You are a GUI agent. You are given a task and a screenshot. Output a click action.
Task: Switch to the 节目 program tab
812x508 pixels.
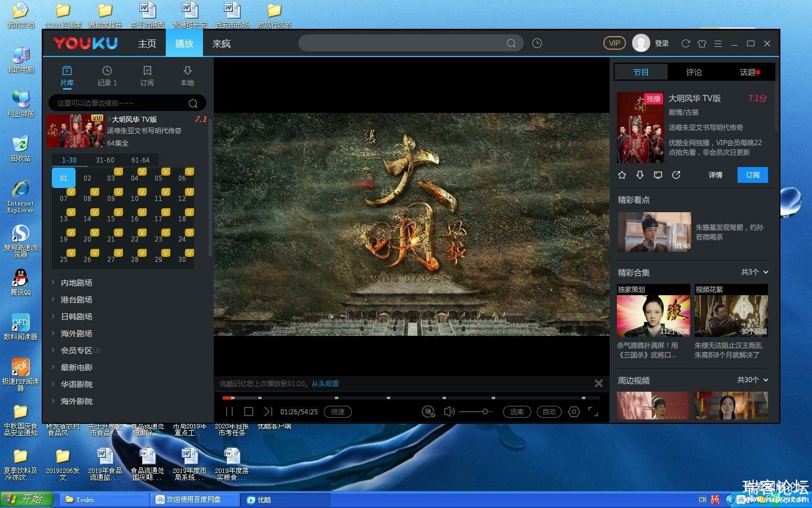pos(641,72)
